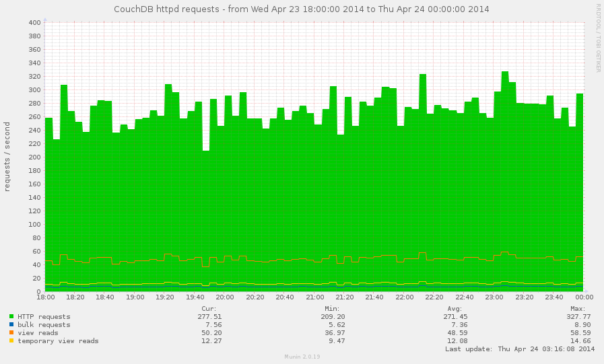The height and width of the screenshot is (364, 604).
Task: Click the 22:00 x-axis time label
Action: [405, 297]
